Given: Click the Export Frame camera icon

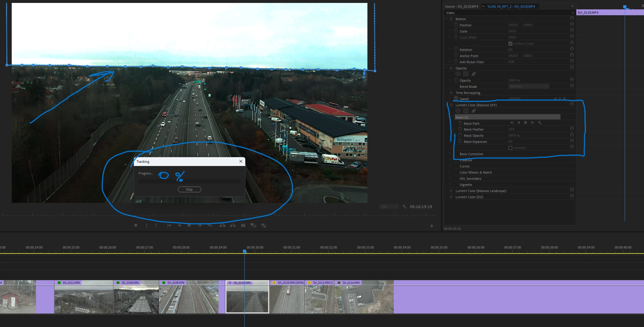Looking at the screenshot, I should click(243, 225).
